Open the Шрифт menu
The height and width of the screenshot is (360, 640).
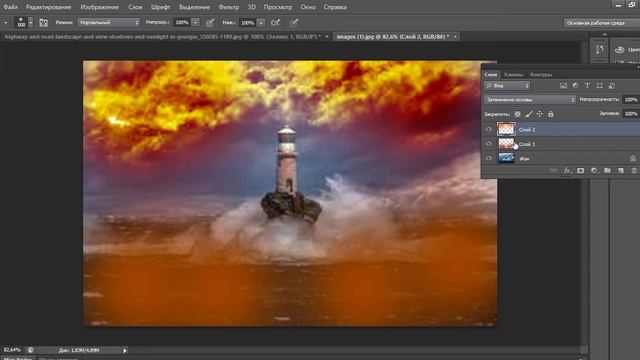click(160, 7)
